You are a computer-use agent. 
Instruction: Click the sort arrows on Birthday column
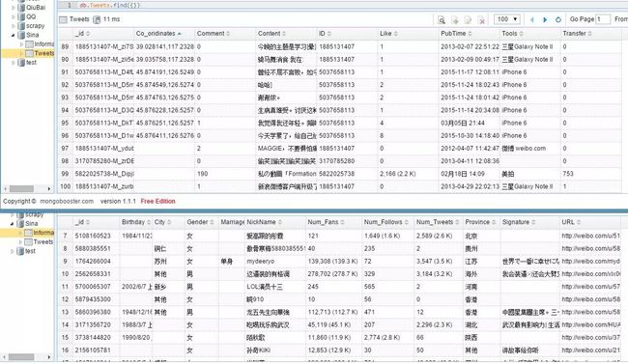[x=149, y=222]
